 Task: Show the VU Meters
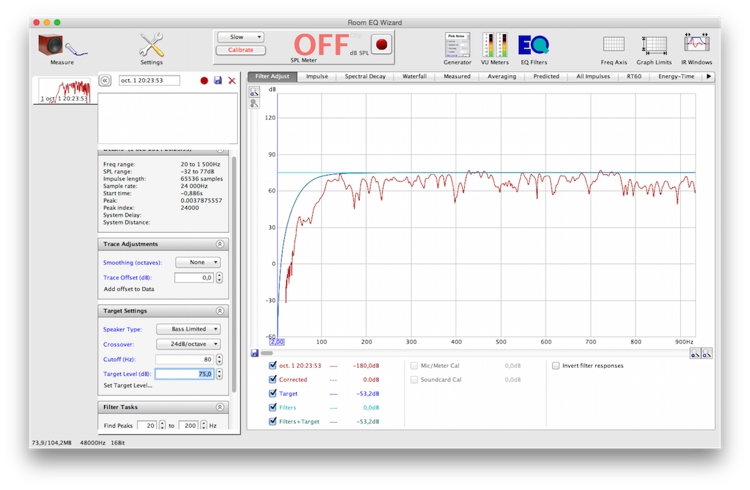point(495,49)
